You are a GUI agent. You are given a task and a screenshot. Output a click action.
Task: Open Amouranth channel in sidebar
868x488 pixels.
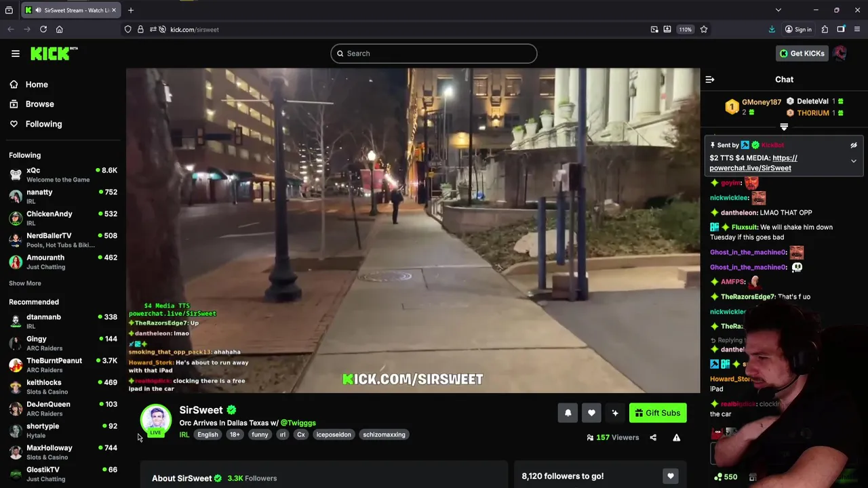click(x=63, y=262)
